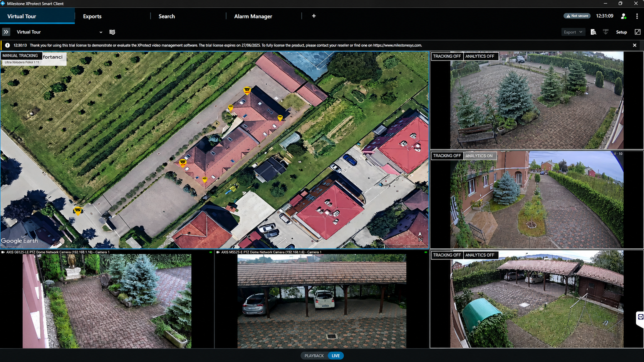Click green status indicator of AXIS Q6125-LE camera
The height and width of the screenshot is (362, 644).
[x=211, y=252]
